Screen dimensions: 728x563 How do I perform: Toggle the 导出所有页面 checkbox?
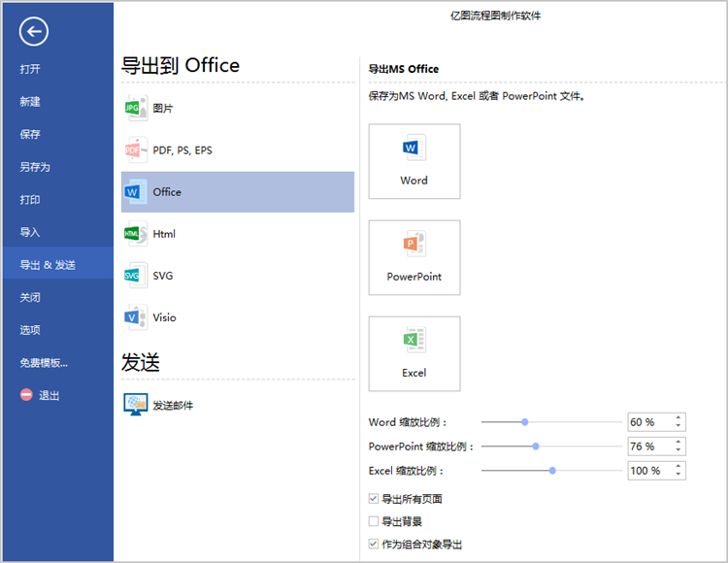374,499
